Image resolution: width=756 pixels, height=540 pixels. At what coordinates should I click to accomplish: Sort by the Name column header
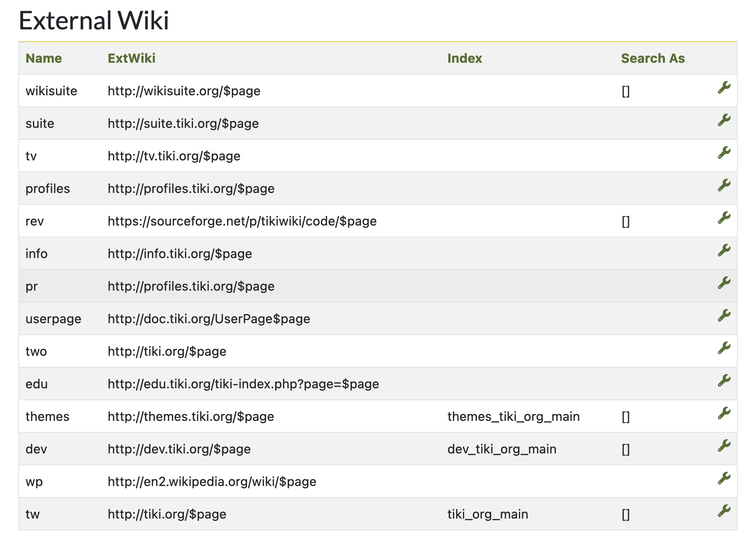[44, 58]
